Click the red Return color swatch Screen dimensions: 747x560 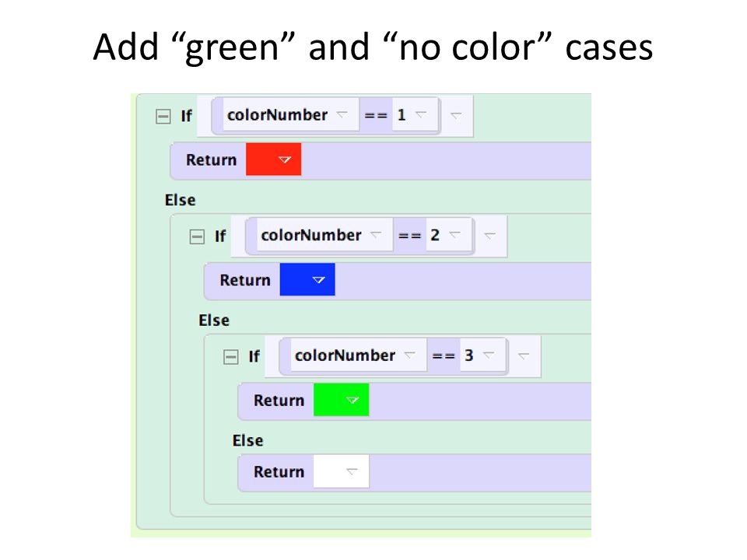(x=273, y=159)
